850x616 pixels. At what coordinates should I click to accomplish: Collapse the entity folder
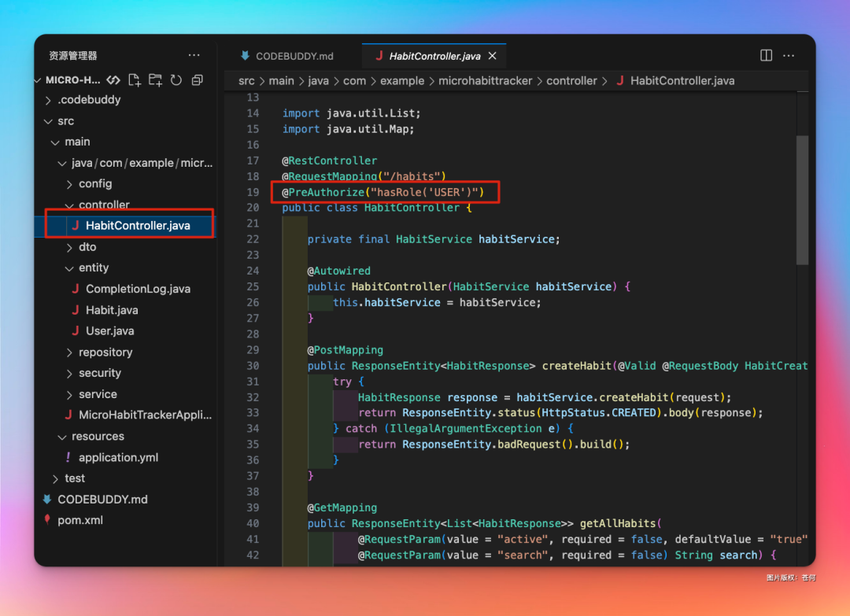[x=69, y=268]
